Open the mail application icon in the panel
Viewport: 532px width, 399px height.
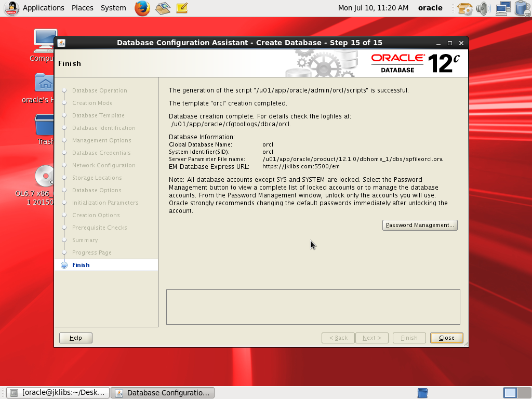click(163, 8)
